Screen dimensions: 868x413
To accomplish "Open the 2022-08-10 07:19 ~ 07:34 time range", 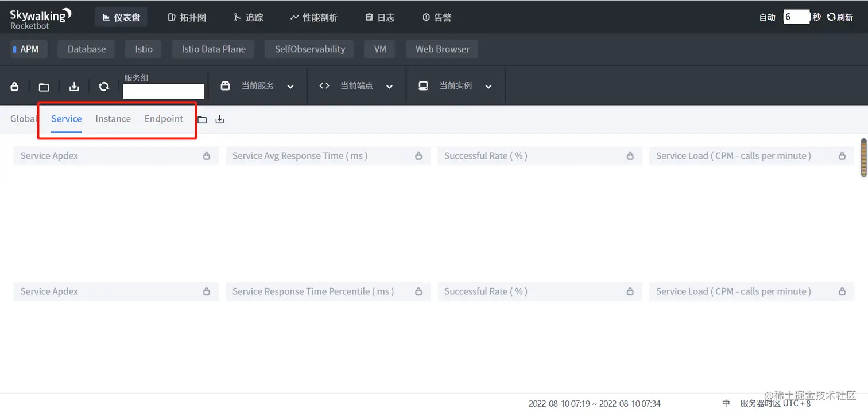I will (x=595, y=403).
